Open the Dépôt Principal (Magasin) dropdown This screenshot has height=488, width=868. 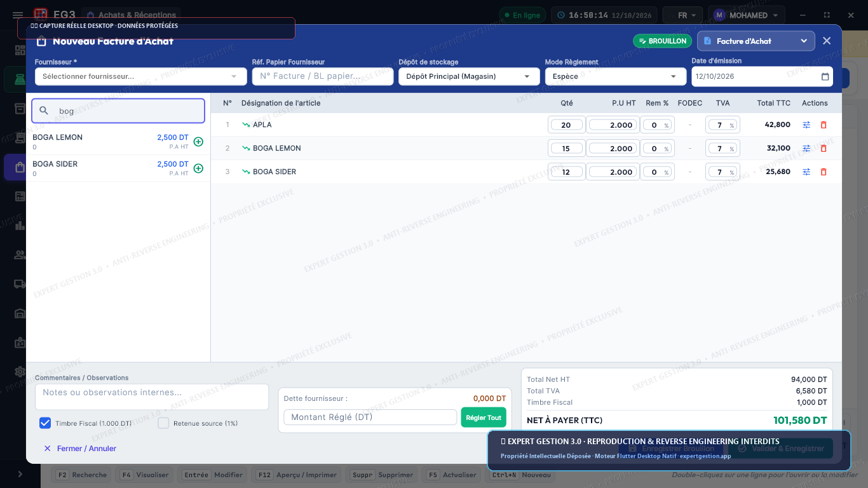click(468, 76)
